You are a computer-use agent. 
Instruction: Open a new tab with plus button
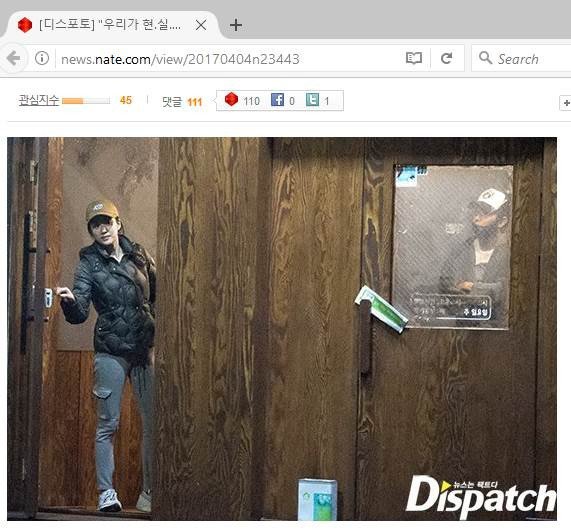(x=236, y=25)
